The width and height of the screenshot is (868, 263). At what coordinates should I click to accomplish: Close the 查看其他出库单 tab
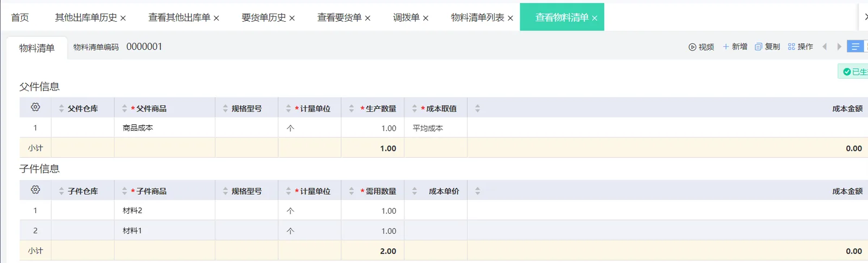(216, 18)
